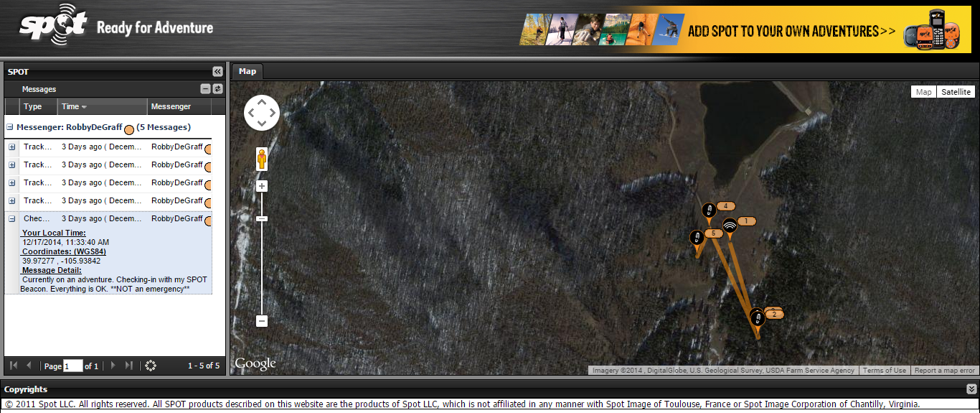Click the Messages panel title
The width and height of the screenshot is (980, 413).
tap(39, 89)
